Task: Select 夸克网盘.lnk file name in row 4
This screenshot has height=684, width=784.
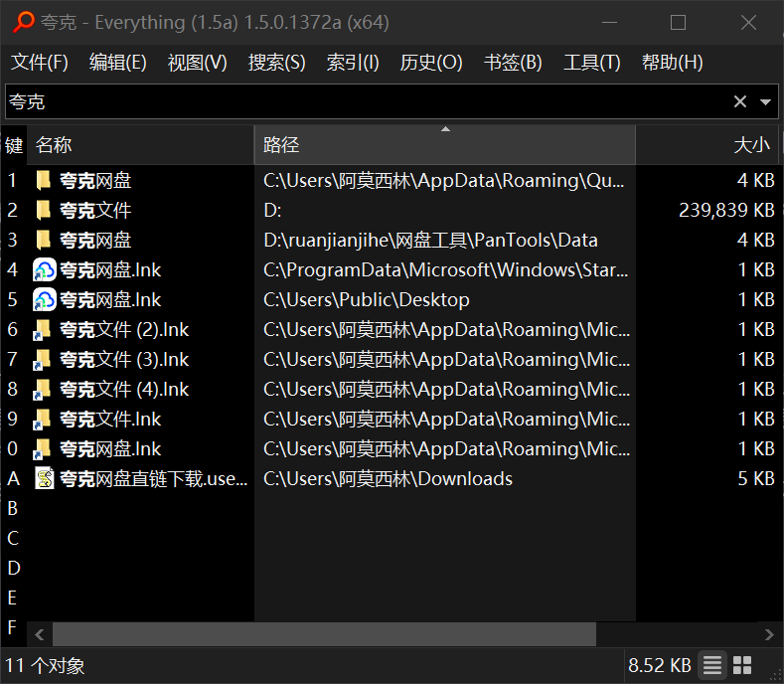Action: click(110, 270)
